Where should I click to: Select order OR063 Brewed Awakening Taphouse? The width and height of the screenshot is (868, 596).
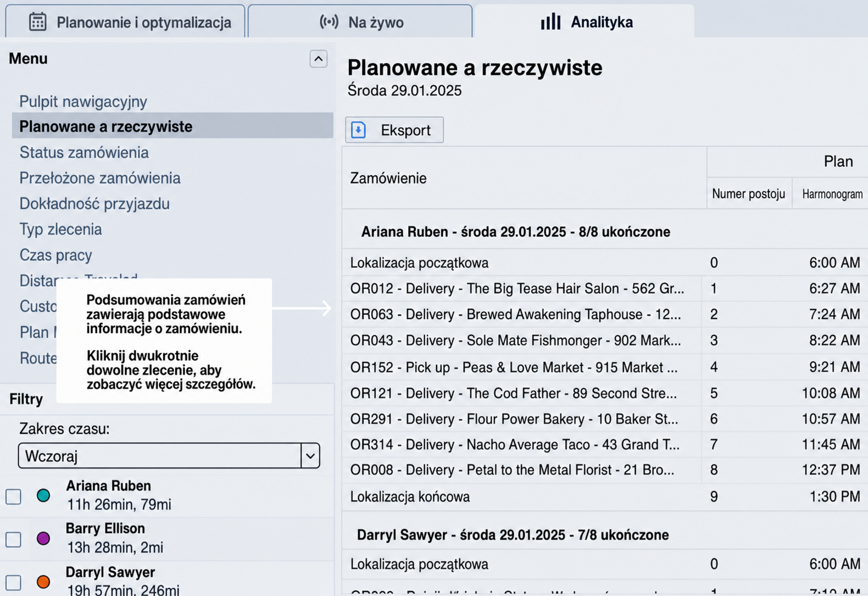click(605, 314)
